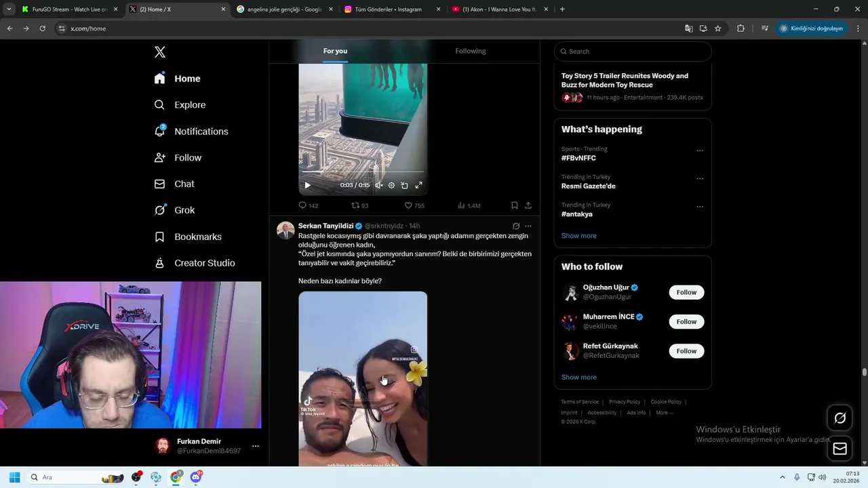Expand the Chrome tab search dropdown
The image size is (868, 488).
click(x=9, y=9)
